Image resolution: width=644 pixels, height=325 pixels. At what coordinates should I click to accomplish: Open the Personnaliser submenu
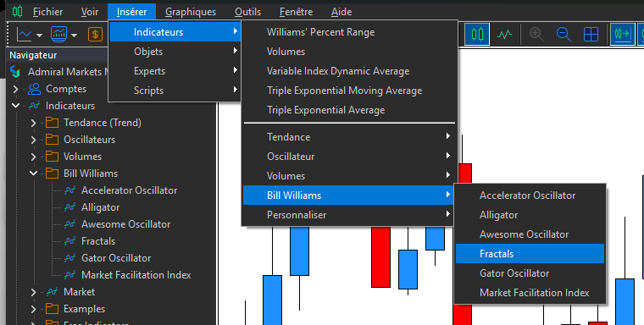[x=349, y=215]
